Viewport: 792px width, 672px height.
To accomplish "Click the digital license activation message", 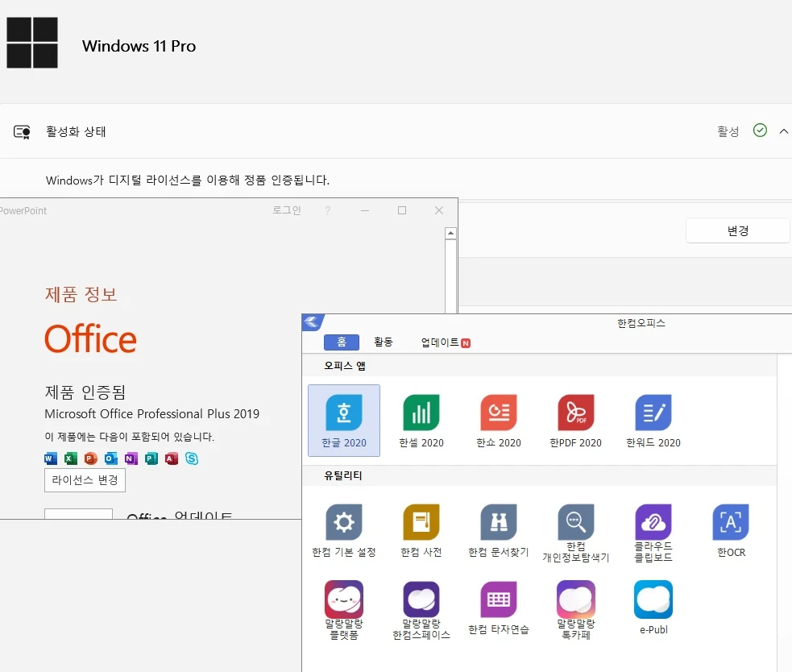I will [x=188, y=180].
